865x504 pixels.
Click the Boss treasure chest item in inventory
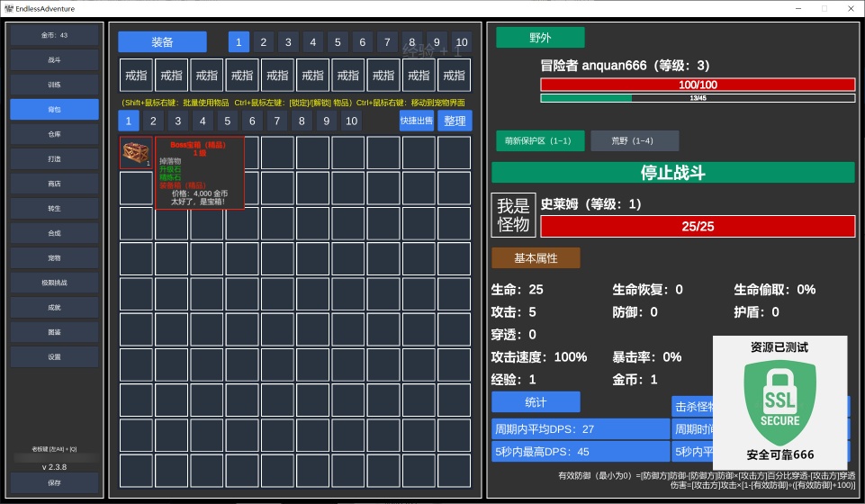click(x=136, y=152)
